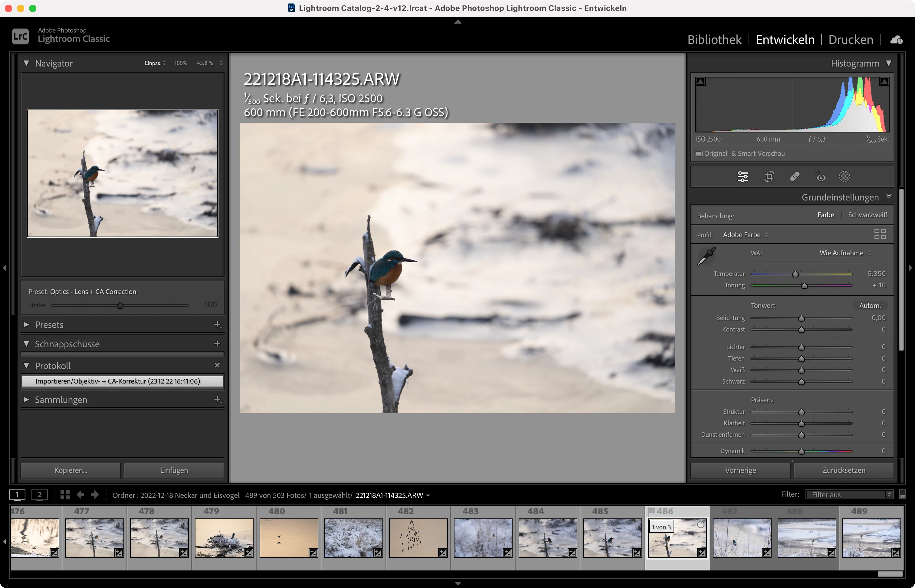Select the Crop overlay tool icon
This screenshot has width=915, height=588.
coord(769,177)
